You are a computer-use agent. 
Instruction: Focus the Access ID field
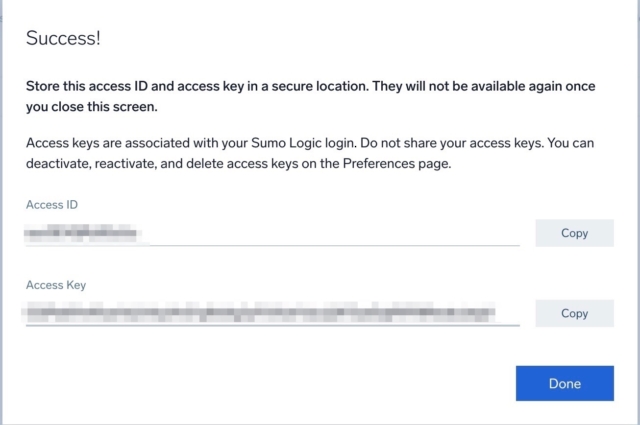pos(273,233)
